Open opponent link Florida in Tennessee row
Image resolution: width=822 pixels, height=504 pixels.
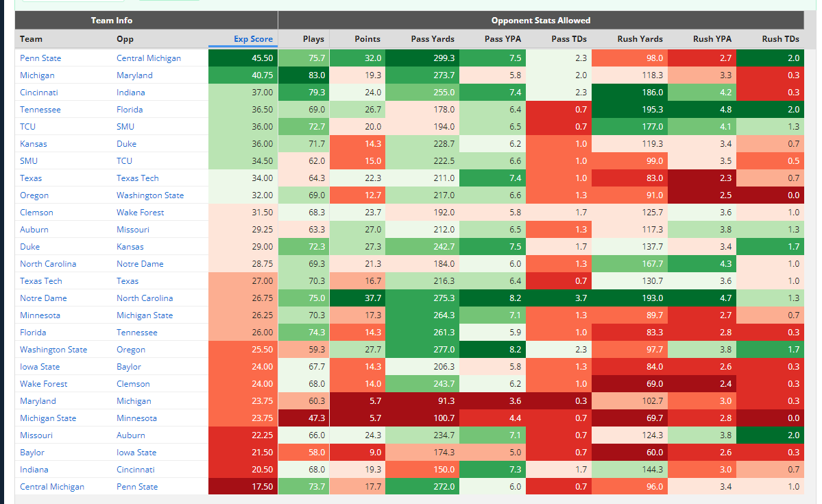(x=130, y=110)
